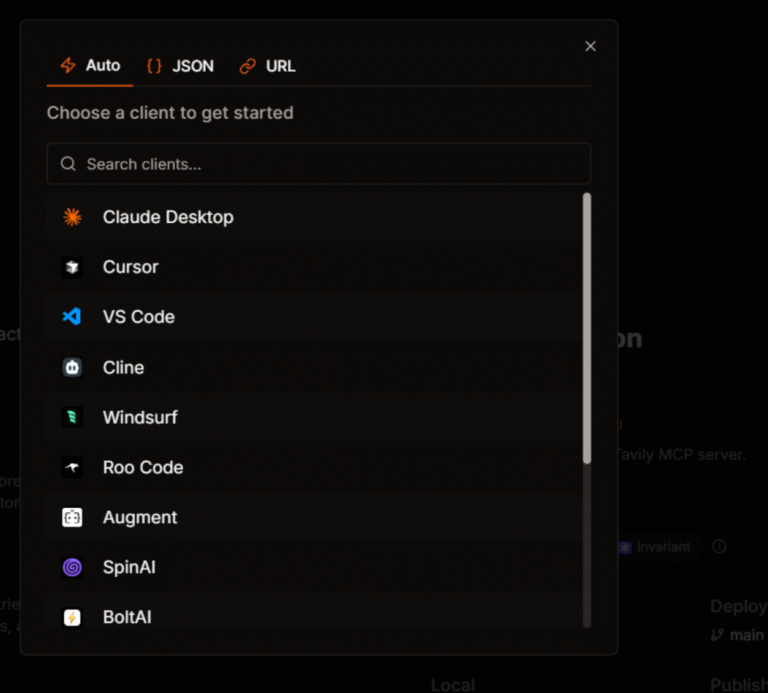Click the curly braces icon beside JSON
The height and width of the screenshot is (693, 768).
click(x=154, y=66)
